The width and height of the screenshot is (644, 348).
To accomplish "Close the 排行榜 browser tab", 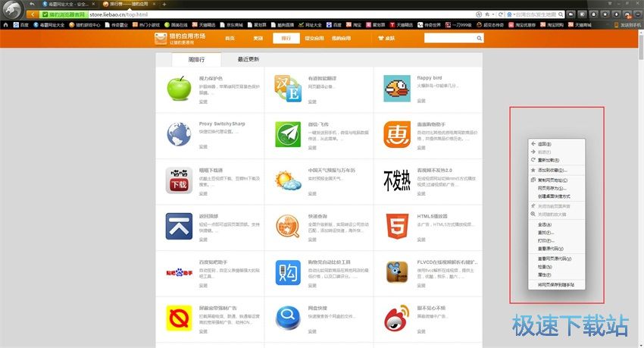I will tap(155, 4).
